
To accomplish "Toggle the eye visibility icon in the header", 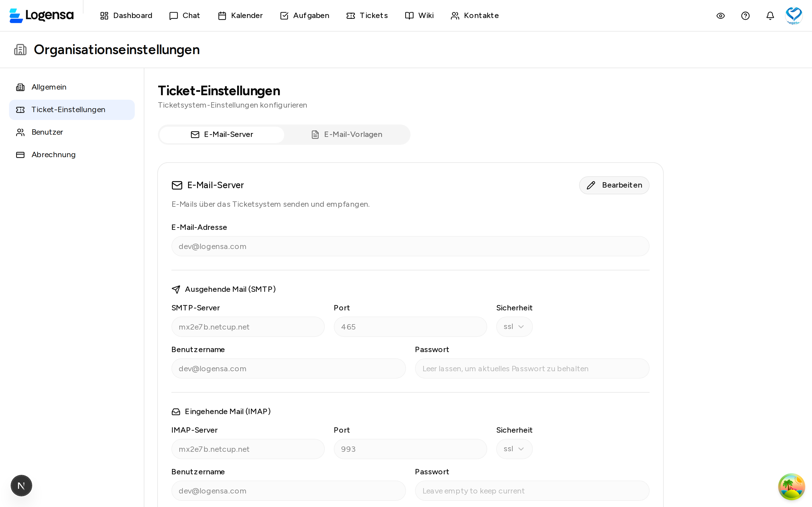I will coord(720,15).
